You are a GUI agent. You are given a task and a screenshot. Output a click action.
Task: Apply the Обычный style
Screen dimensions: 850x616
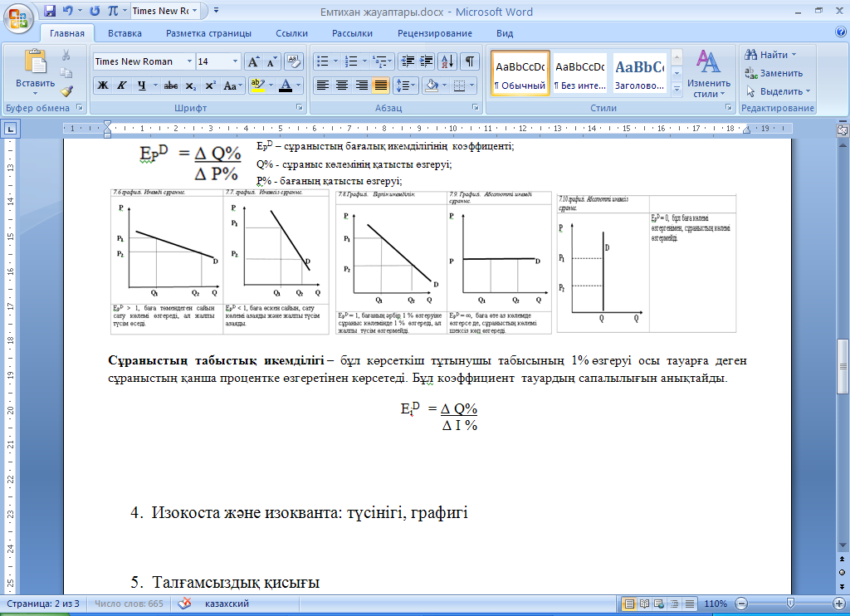coord(520,74)
